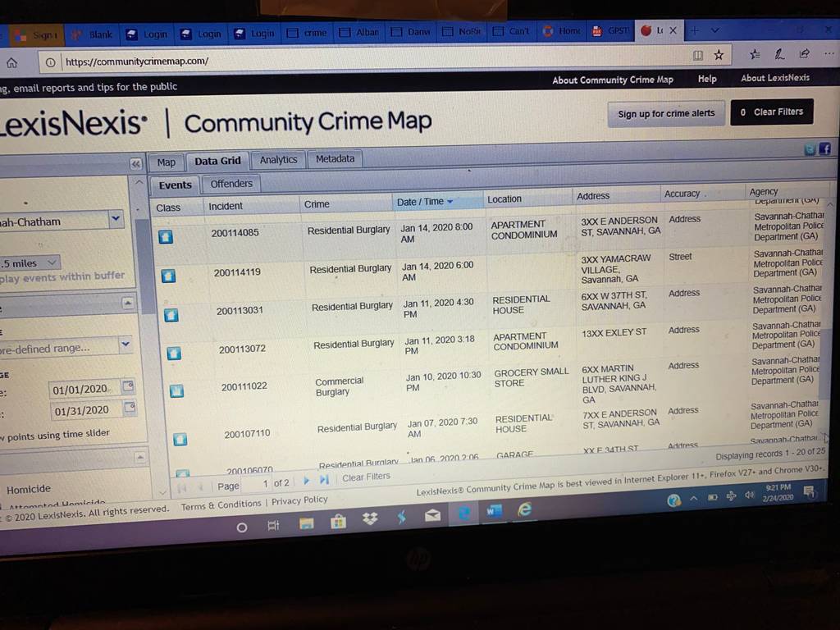
Task: Click the add notes pen icon
Action: point(779,53)
